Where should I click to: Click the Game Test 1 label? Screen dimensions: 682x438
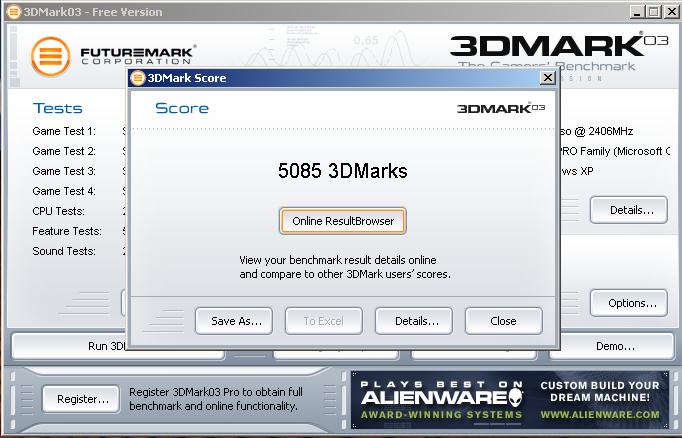pos(64,131)
